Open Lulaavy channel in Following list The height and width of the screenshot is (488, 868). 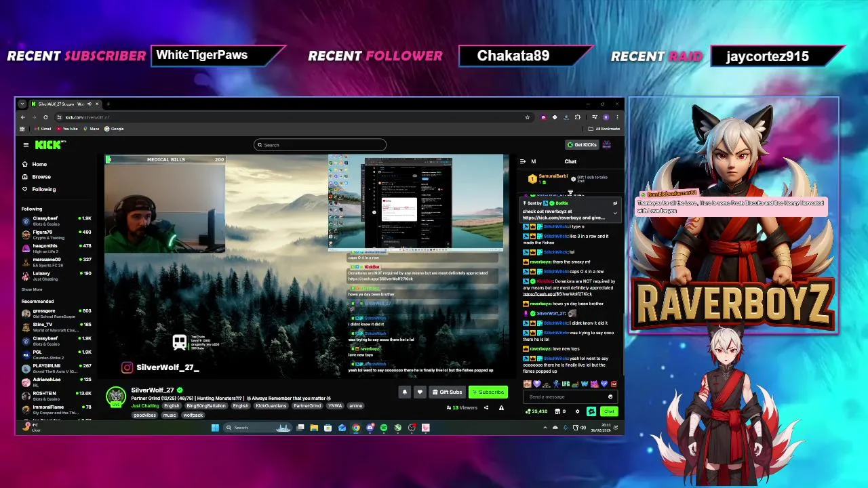point(58,276)
